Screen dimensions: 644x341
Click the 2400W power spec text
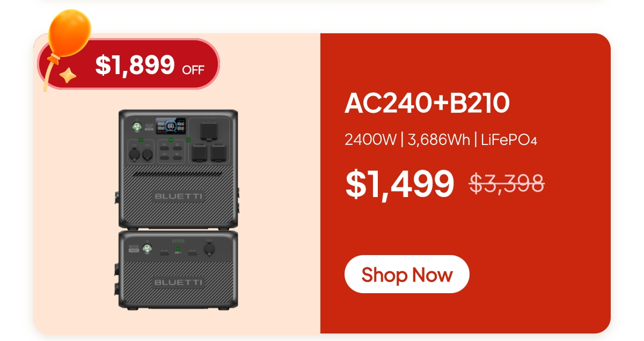370,140
